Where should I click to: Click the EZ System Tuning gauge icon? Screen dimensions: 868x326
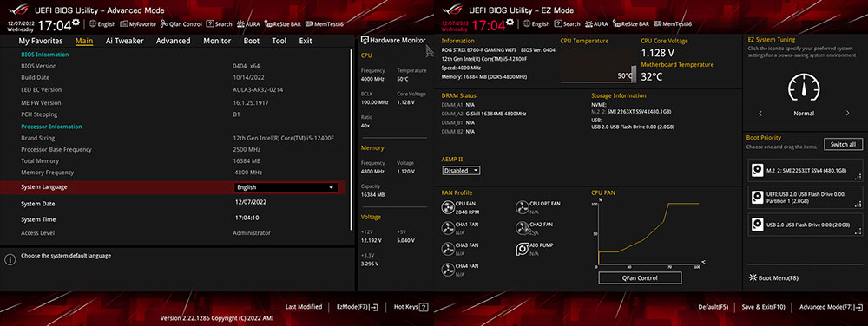point(804,88)
